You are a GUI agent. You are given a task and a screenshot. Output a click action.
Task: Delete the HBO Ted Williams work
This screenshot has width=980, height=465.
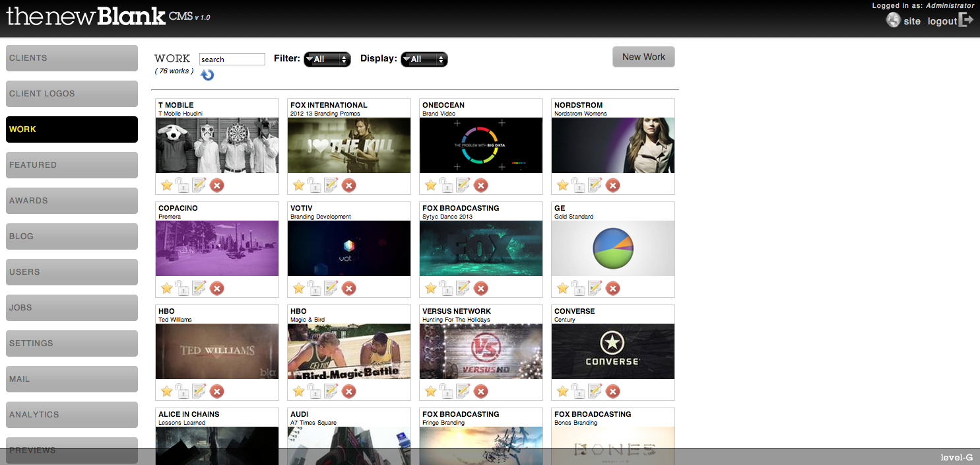click(217, 391)
